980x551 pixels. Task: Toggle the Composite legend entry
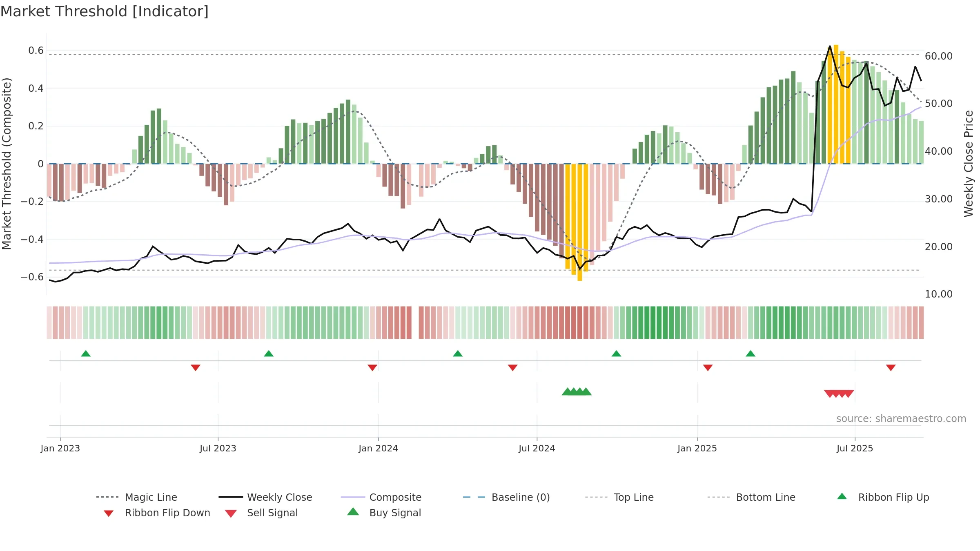click(381, 497)
